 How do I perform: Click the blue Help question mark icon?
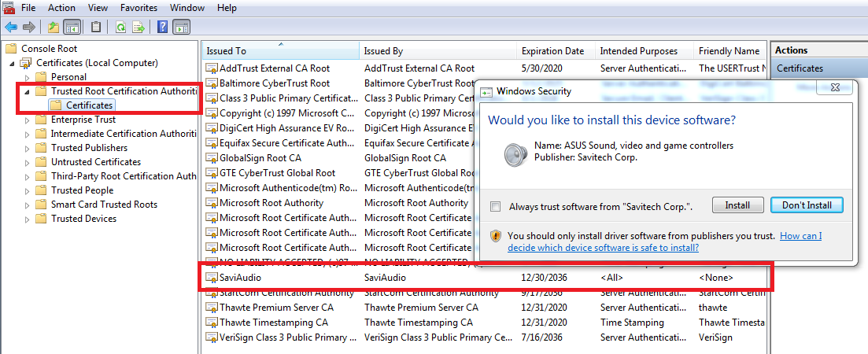tap(163, 27)
